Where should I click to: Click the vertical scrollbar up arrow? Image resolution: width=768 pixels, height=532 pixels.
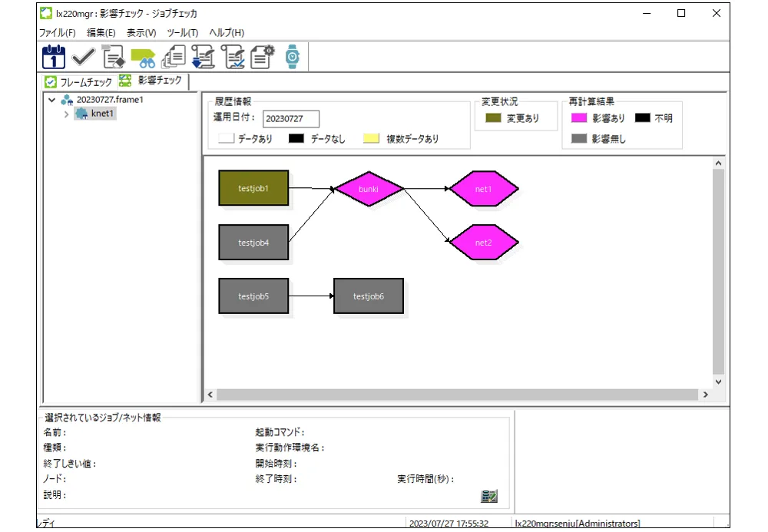(x=718, y=163)
